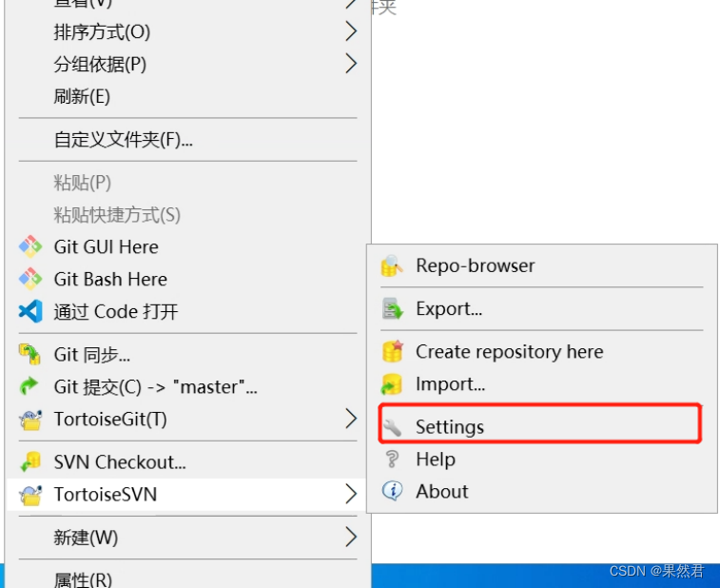
Task: Click the Repo-browser magnifier icon
Action: (392, 265)
